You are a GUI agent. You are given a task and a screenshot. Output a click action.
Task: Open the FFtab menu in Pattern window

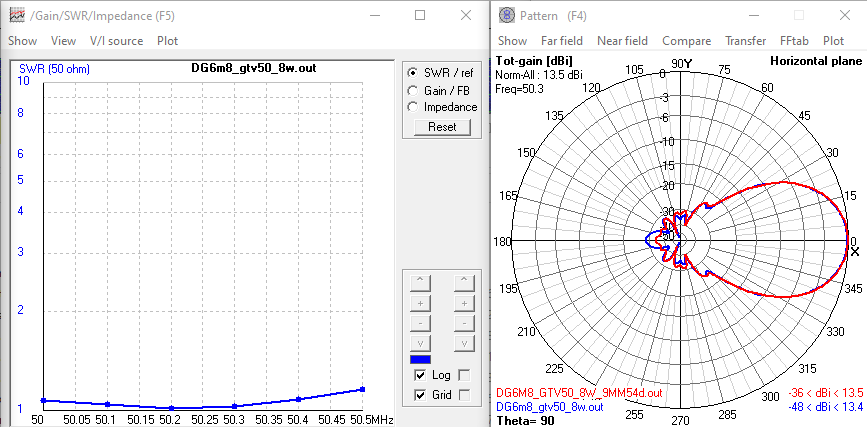pyautogui.click(x=794, y=41)
